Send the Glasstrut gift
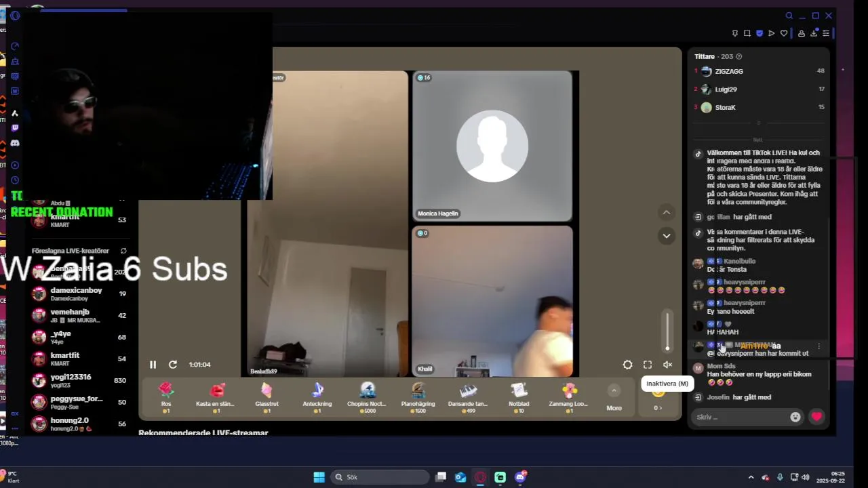This screenshot has height=488, width=868. point(267,398)
